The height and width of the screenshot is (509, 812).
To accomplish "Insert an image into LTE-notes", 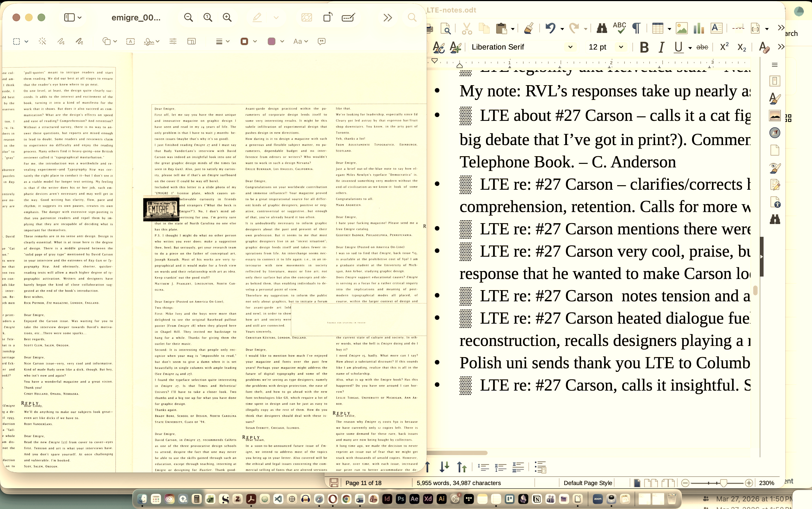I will tap(681, 29).
